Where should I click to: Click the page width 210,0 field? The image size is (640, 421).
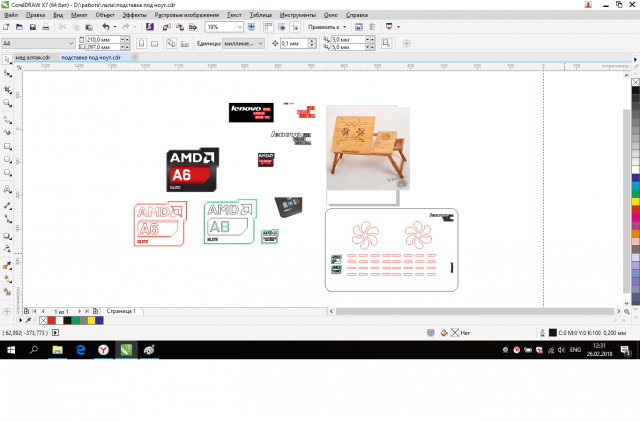point(103,40)
